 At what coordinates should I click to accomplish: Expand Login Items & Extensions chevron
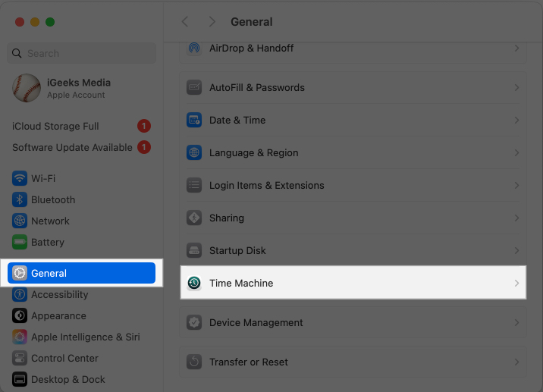(516, 185)
